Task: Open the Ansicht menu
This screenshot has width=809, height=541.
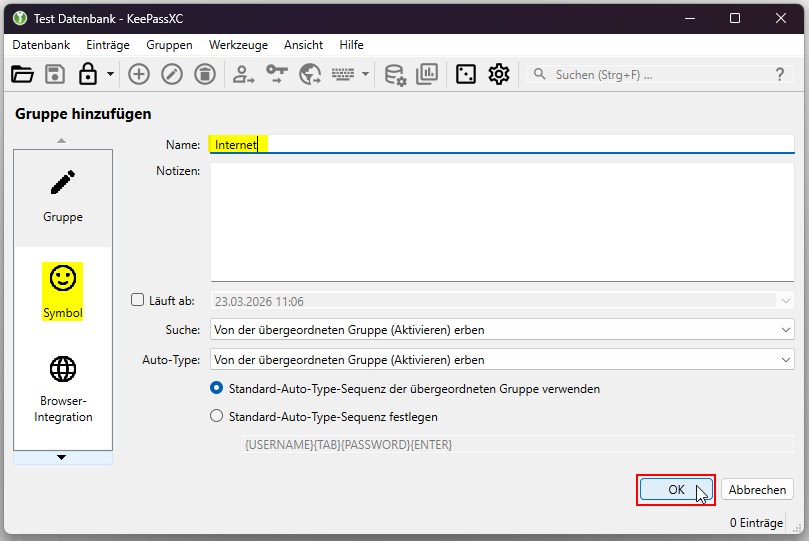Action: click(303, 45)
